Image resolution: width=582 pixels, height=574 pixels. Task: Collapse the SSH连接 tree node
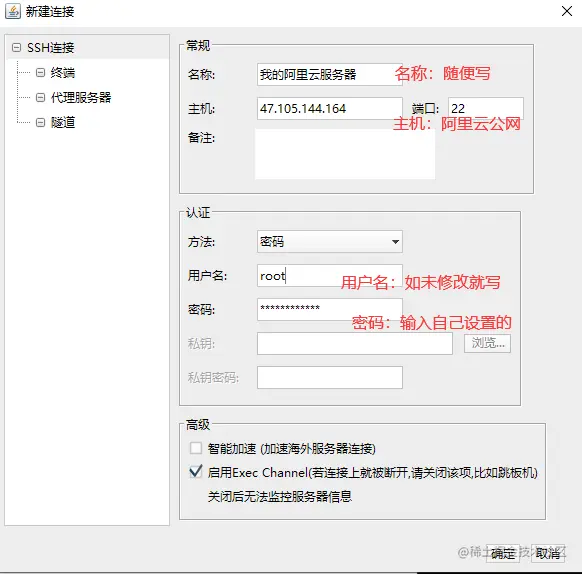tap(16, 48)
